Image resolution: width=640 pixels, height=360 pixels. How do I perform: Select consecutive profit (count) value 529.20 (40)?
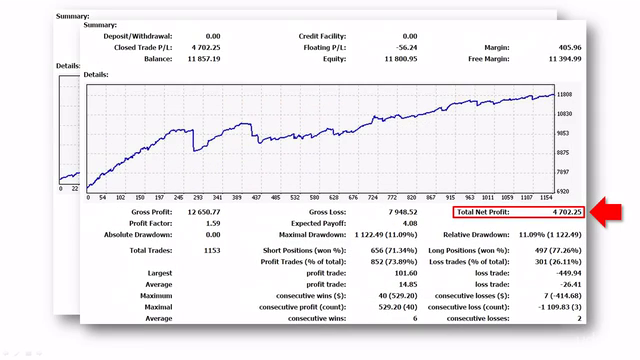[398, 307]
